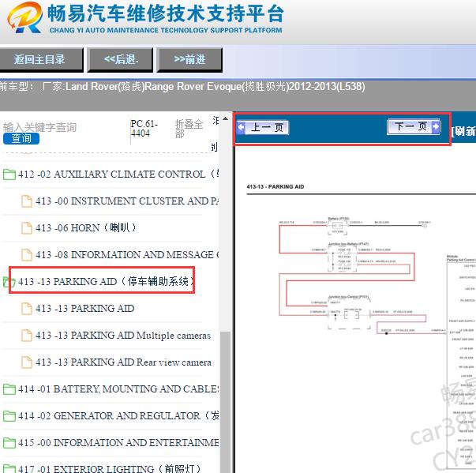The height and width of the screenshot is (473, 476).
Task: Open 417-01 EXTERIOR LIGHTING（前照灯）entry
Action: click(x=109, y=468)
